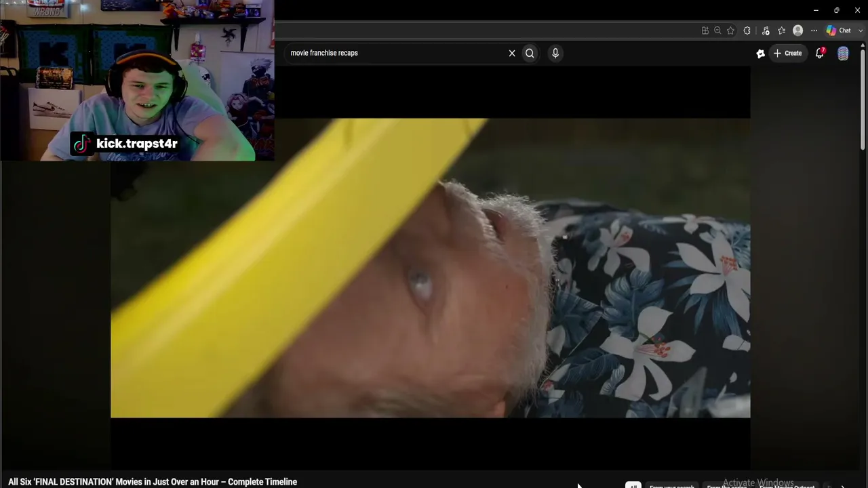Run the search with the magnifier button
This screenshot has height=488, width=868.
tap(530, 53)
